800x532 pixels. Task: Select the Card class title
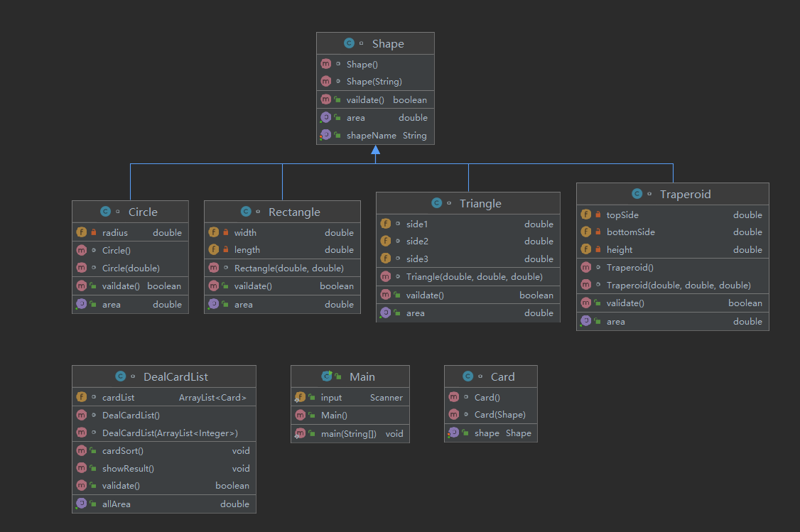point(502,377)
